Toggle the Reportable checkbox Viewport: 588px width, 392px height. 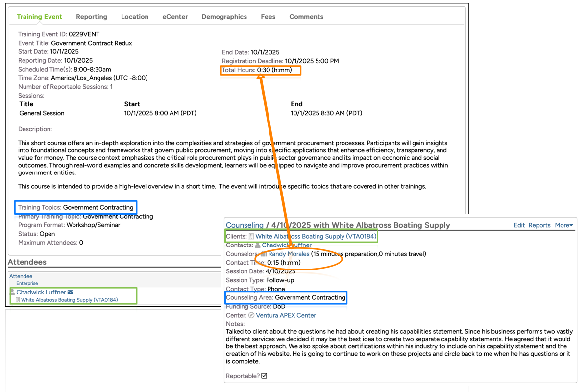click(x=265, y=376)
